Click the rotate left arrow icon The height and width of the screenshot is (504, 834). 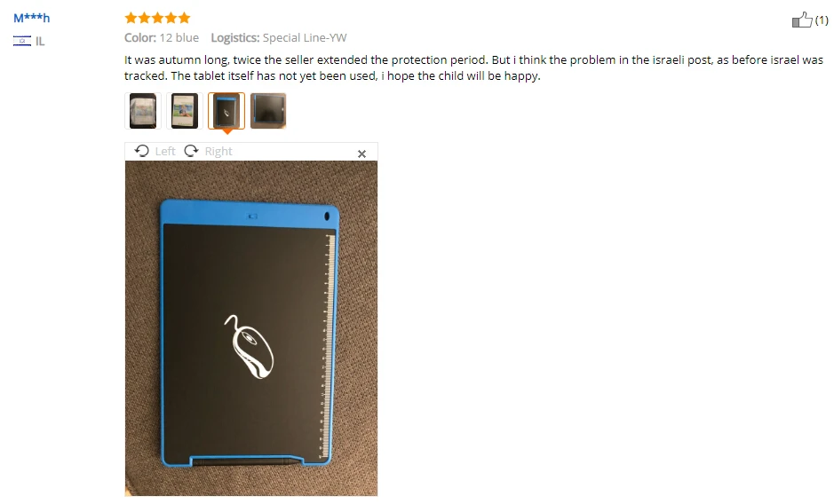pyautogui.click(x=141, y=151)
